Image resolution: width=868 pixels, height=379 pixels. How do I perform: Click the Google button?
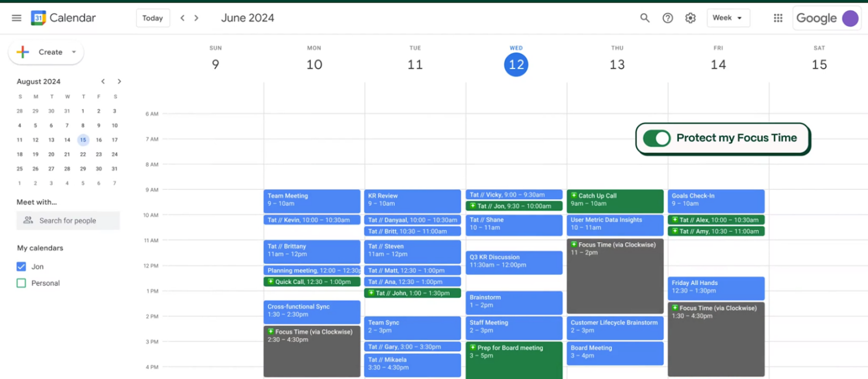(817, 18)
